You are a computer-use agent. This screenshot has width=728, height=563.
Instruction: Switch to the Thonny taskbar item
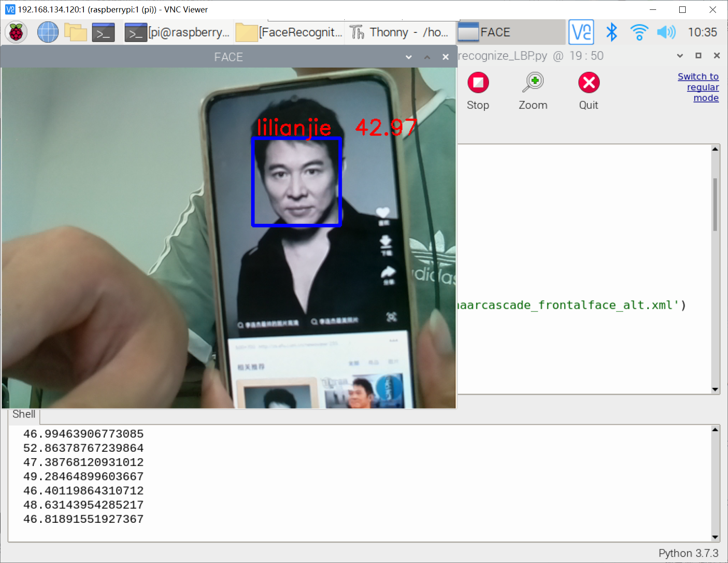(400, 32)
